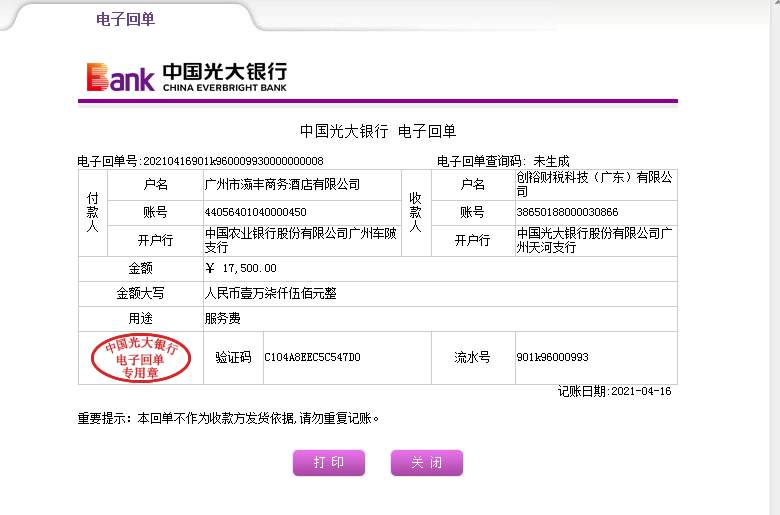Image resolution: width=780 pixels, height=515 pixels.
Task: Select receipt number 20210416901k960009930000000008
Action: [233, 161]
